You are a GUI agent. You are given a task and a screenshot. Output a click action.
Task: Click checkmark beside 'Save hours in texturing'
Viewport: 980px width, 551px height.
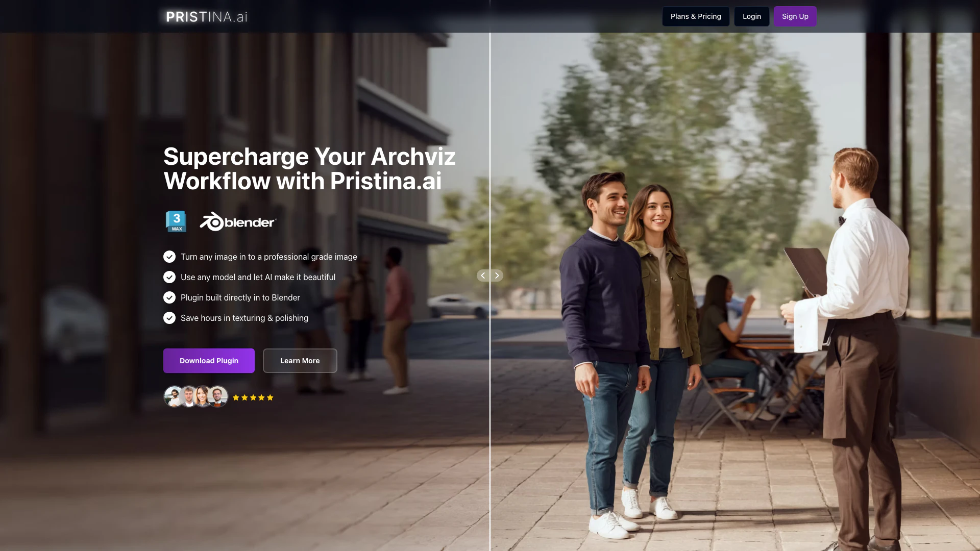tap(169, 318)
